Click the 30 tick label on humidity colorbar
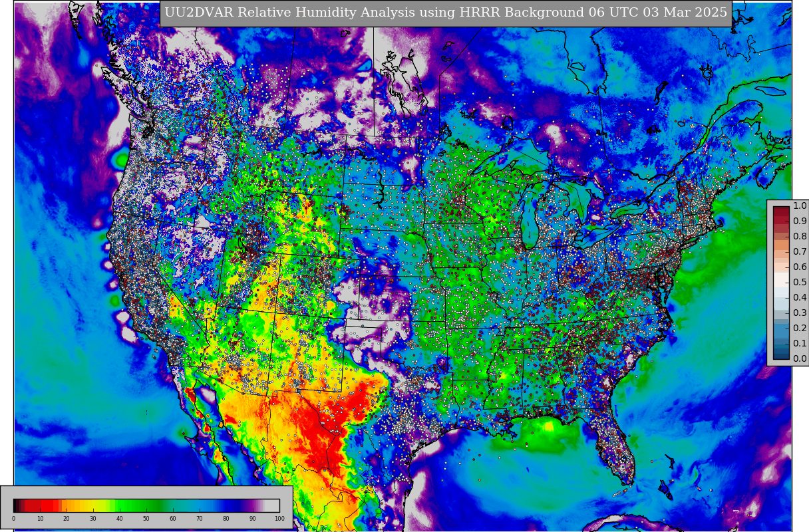 (x=93, y=519)
